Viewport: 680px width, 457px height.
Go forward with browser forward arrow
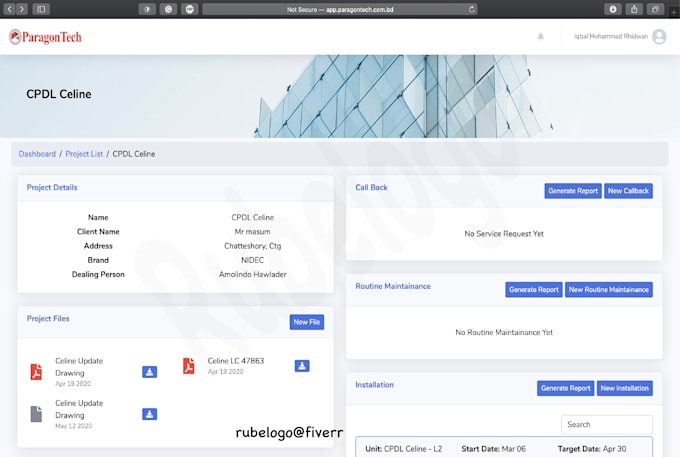click(22, 9)
